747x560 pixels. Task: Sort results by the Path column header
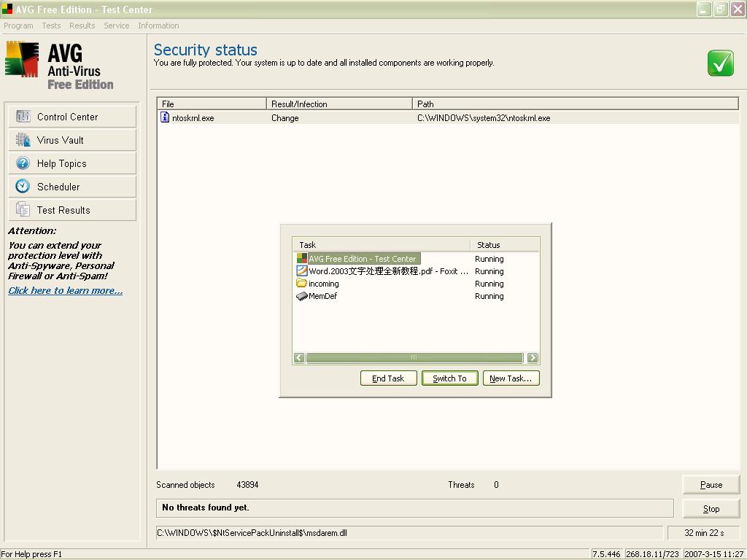pos(576,104)
